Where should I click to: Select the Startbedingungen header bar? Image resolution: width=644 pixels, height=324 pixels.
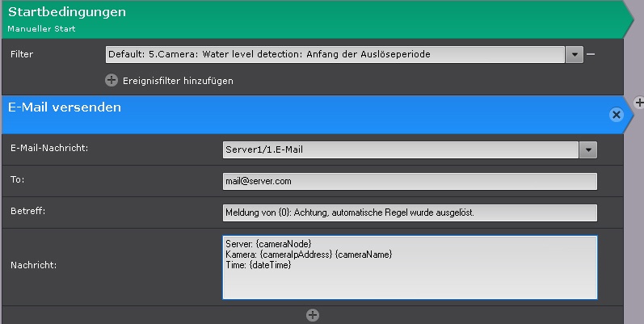tap(307, 13)
